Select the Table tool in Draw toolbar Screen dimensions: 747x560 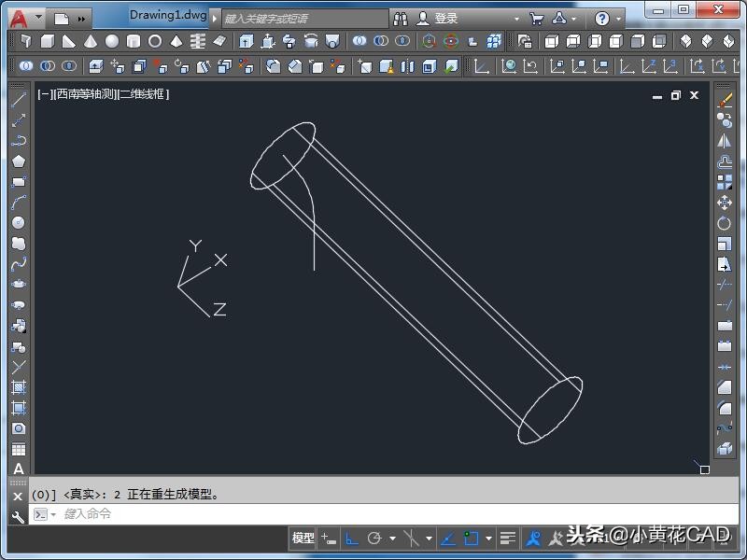click(x=18, y=449)
